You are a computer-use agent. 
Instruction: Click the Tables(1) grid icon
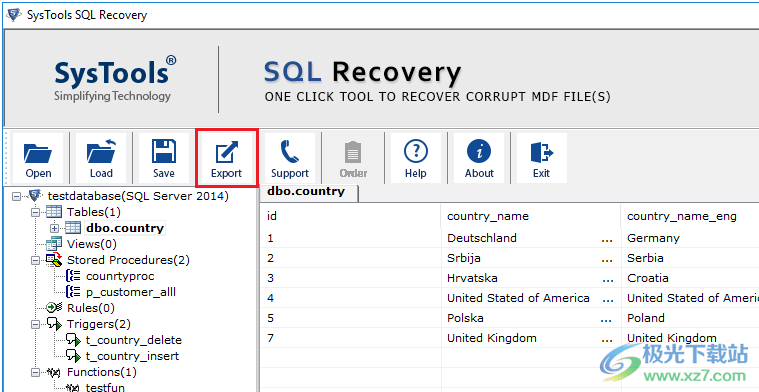point(54,211)
